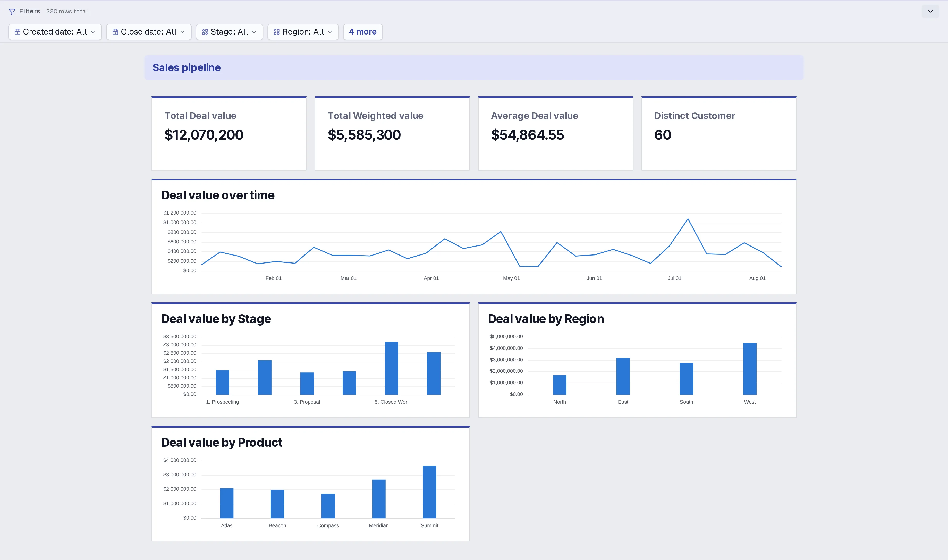Click the Sales pipeline heading
The width and height of the screenshot is (948, 560).
187,67
